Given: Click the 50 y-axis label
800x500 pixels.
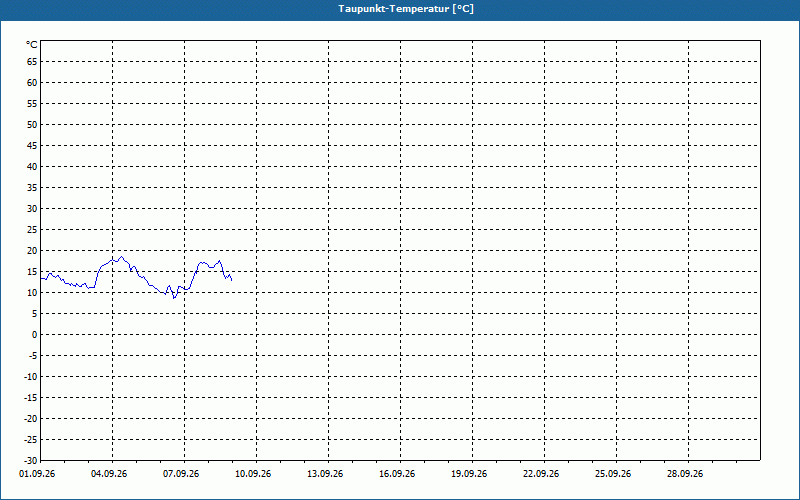Looking at the screenshot, I should click(x=32, y=124).
